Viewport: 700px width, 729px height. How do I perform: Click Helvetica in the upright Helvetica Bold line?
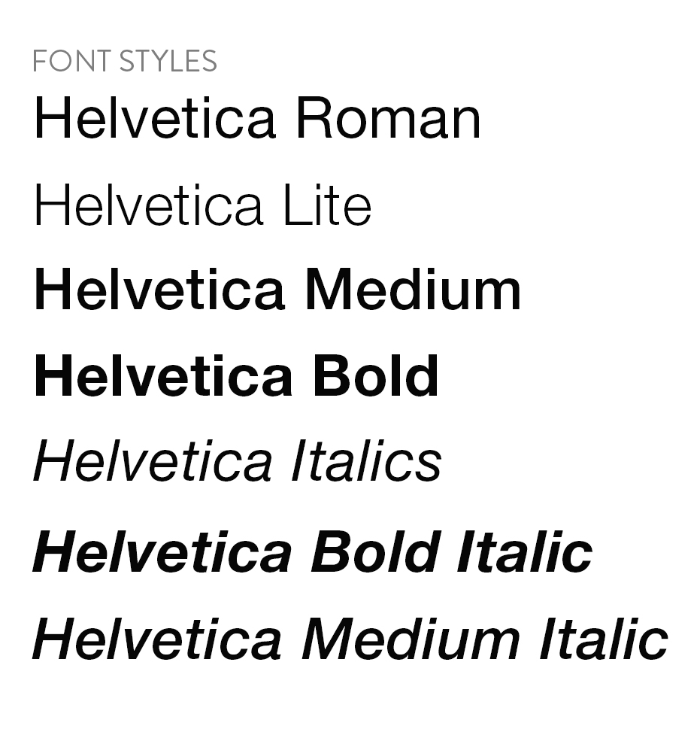(x=162, y=375)
